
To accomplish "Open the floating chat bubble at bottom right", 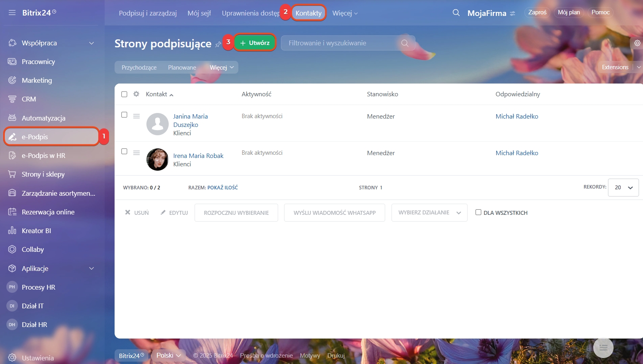I will [x=603, y=348].
